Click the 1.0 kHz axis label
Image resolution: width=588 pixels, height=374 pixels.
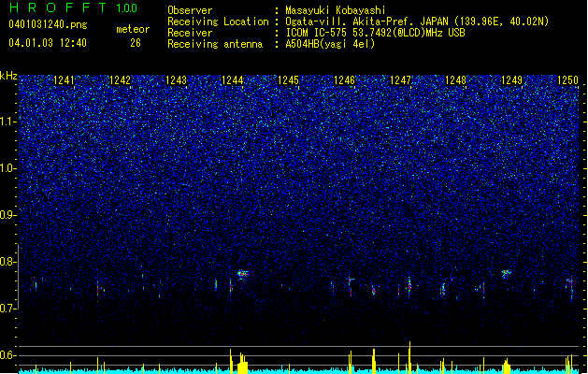tap(8, 168)
